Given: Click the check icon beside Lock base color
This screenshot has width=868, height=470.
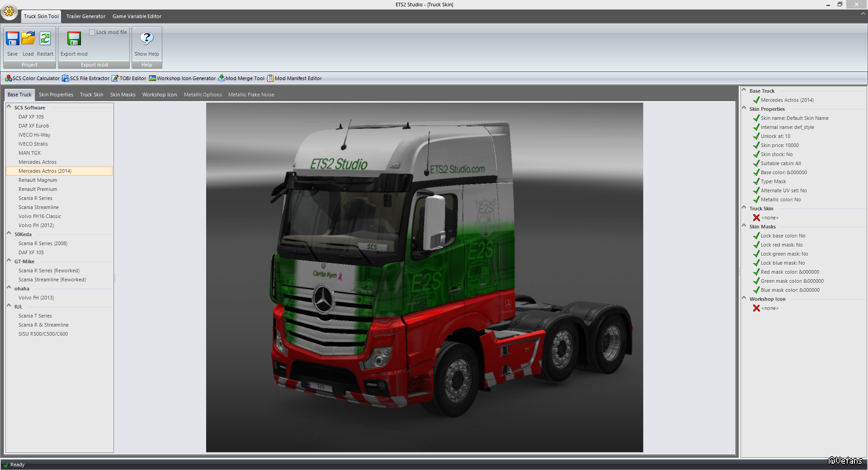Looking at the screenshot, I should pyautogui.click(x=756, y=236).
